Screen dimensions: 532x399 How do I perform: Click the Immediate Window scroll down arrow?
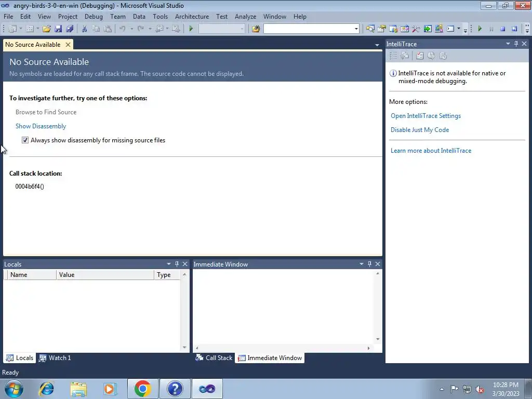click(378, 339)
